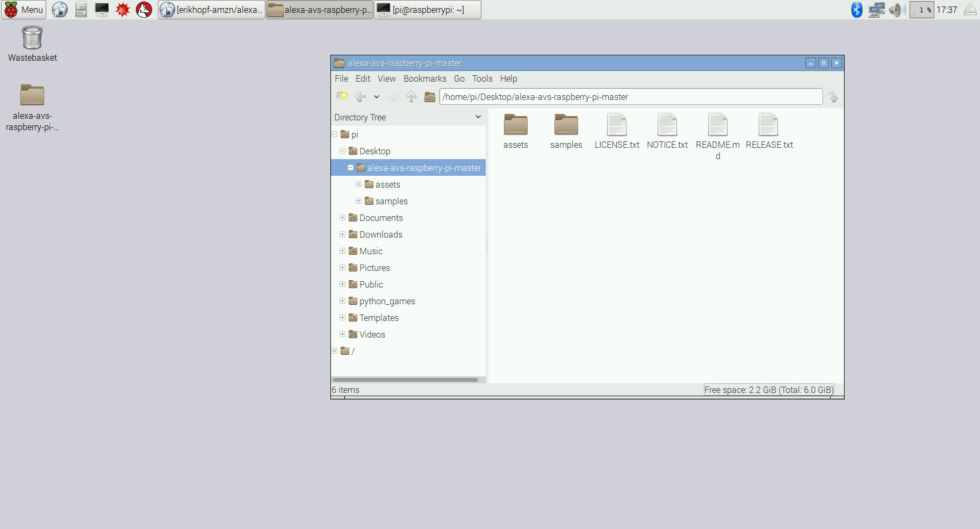The width and height of the screenshot is (980, 529).
Task: Expand the assets tree node
Action: pos(358,184)
